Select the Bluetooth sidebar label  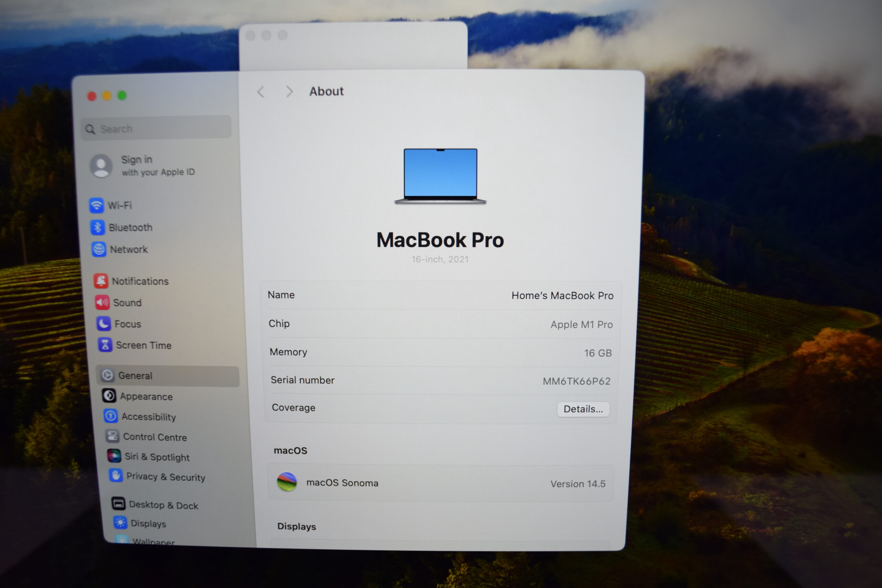(131, 228)
